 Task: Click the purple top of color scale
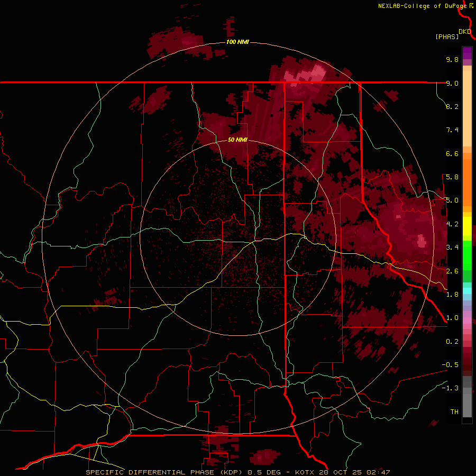pos(467,53)
